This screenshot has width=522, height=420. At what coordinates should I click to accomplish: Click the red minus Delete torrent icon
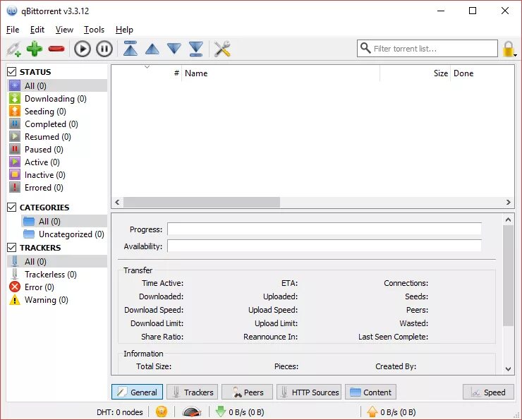click(56, 49)
